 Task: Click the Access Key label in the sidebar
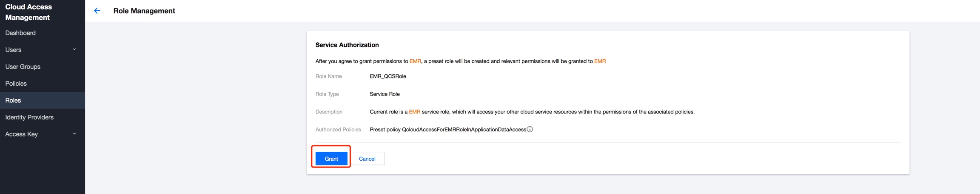click(x=22, y=134)
